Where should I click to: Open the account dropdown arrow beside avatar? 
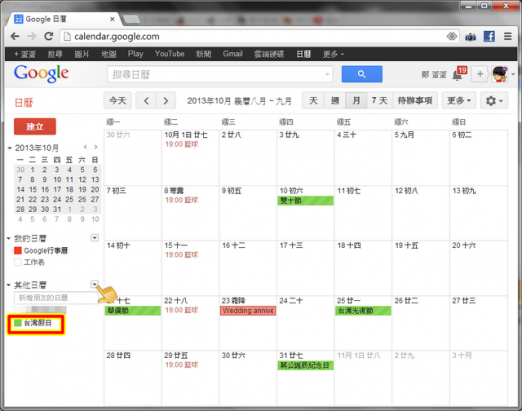pyautogui.click(x=513, y=74)
